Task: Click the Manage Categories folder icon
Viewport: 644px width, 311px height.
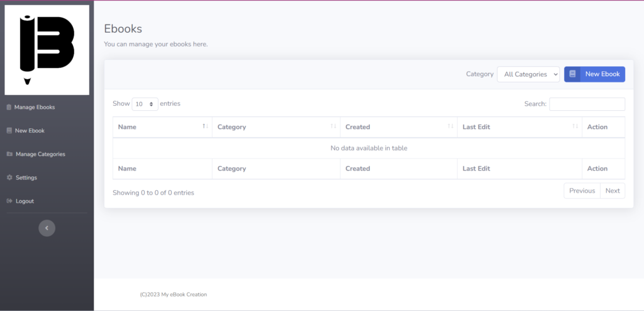Action: pyautogui.click(x=9, y=154)
